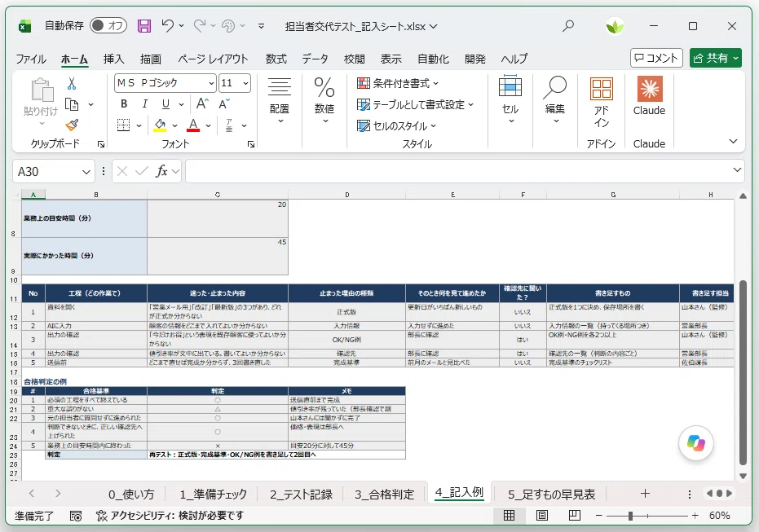Click the zoom out minus button
The height and width of the screenshot is (532, 759).
click(598, 516)
